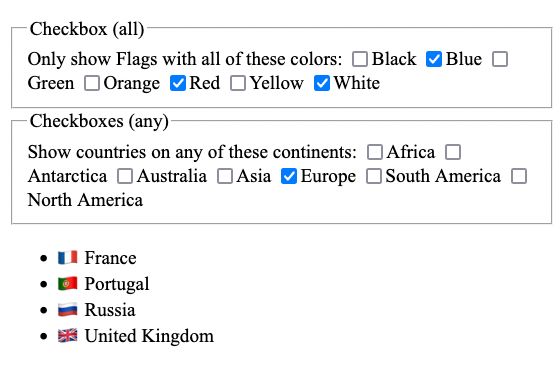The height and width of the screenshot is (365, 560).
Task: Enable the Australia continent checkbox
Action: click(125, 176)
